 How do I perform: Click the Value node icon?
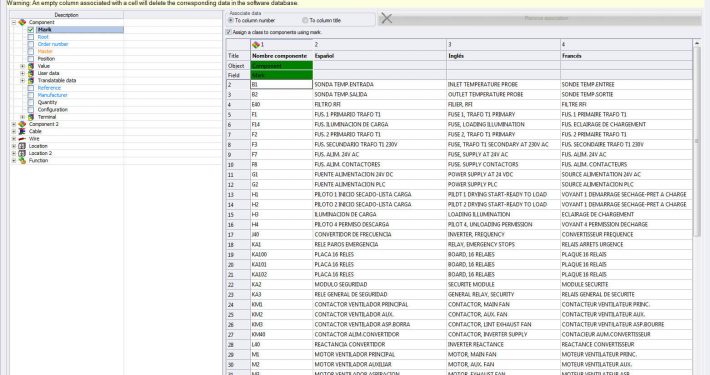pos(31,66)
